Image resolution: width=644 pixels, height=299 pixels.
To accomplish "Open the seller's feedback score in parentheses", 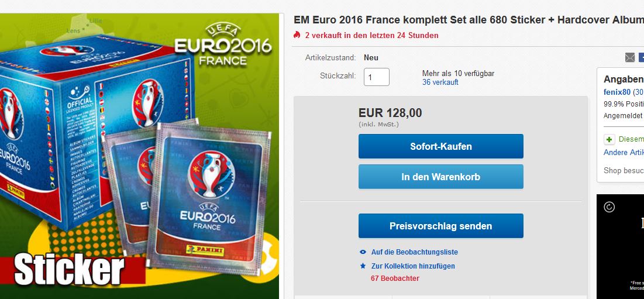I will (x=638, y=92).
